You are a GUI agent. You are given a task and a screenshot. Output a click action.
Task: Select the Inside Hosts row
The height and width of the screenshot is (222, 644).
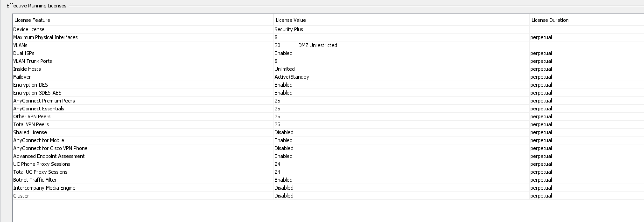[x=328, y=69]
